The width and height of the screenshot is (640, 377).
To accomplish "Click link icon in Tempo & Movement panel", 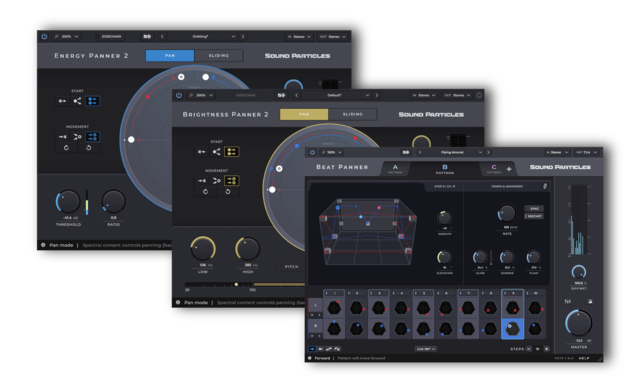I will click(x=544, y=186).
